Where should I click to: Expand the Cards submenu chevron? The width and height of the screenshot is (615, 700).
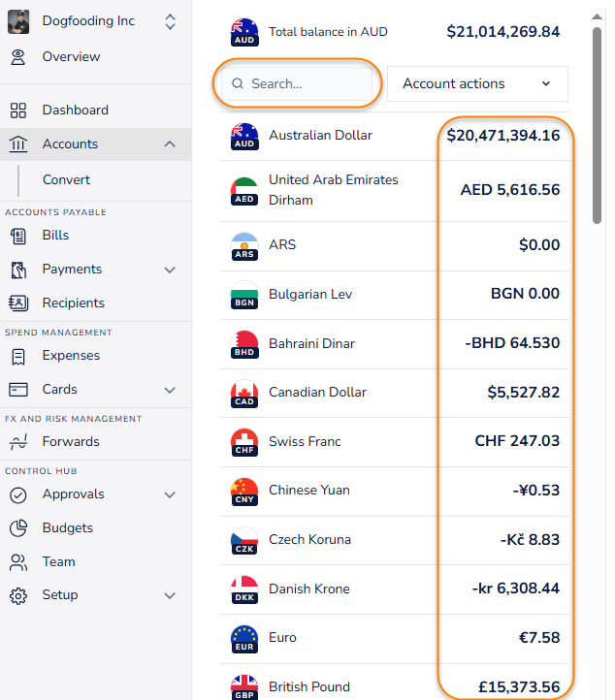(x=170, y=390)
